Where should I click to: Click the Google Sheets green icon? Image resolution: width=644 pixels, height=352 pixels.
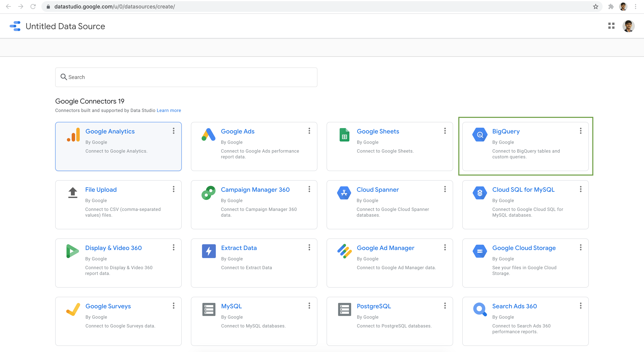coord(344,135)
